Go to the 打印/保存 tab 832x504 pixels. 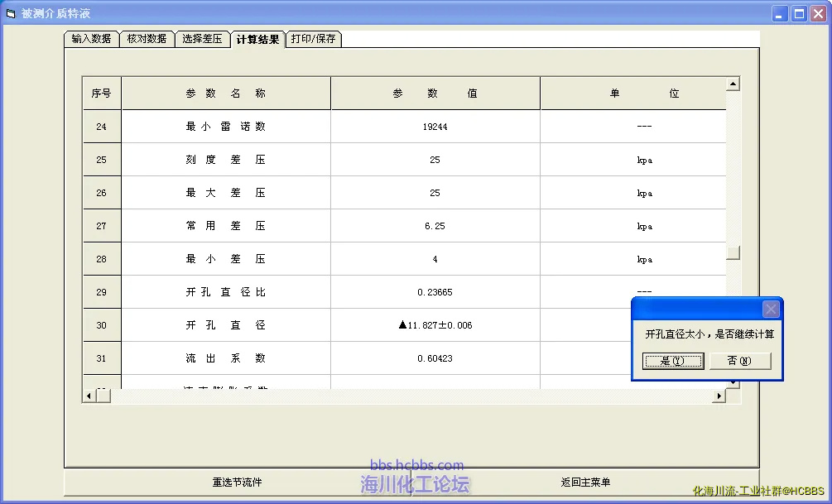(x=314, y=39)
